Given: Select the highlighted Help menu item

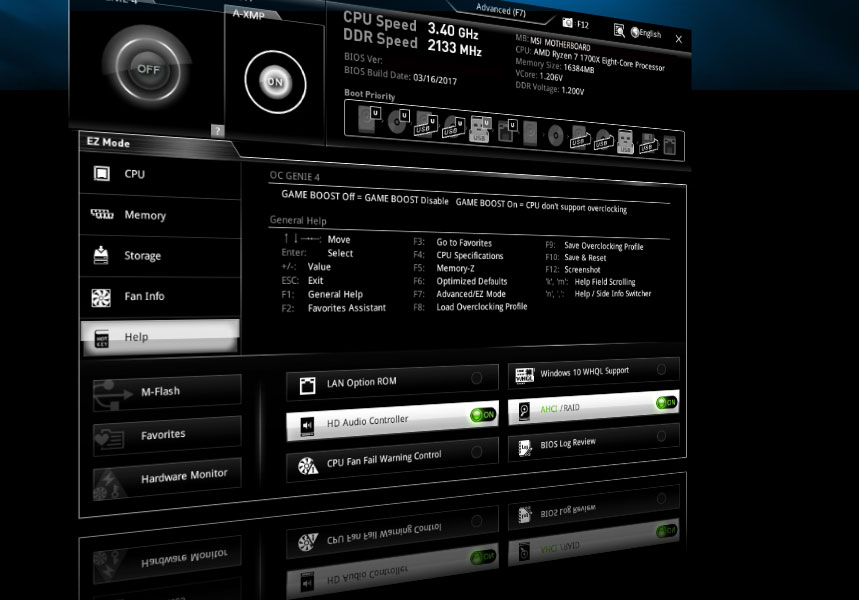Looking at the screenshot, I should point(160,337).
